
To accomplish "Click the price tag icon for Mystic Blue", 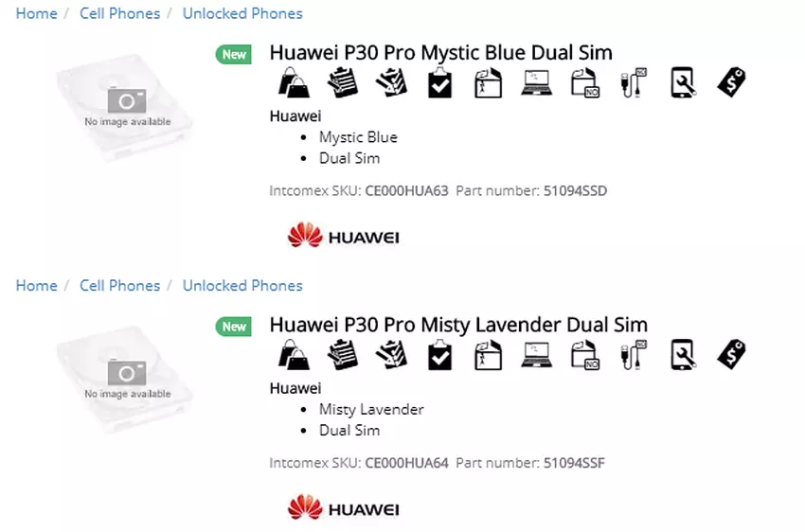I will point(731,81).
